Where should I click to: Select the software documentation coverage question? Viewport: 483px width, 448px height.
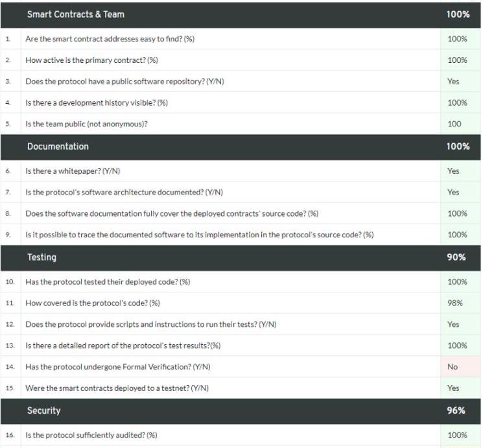coord(172,213)
